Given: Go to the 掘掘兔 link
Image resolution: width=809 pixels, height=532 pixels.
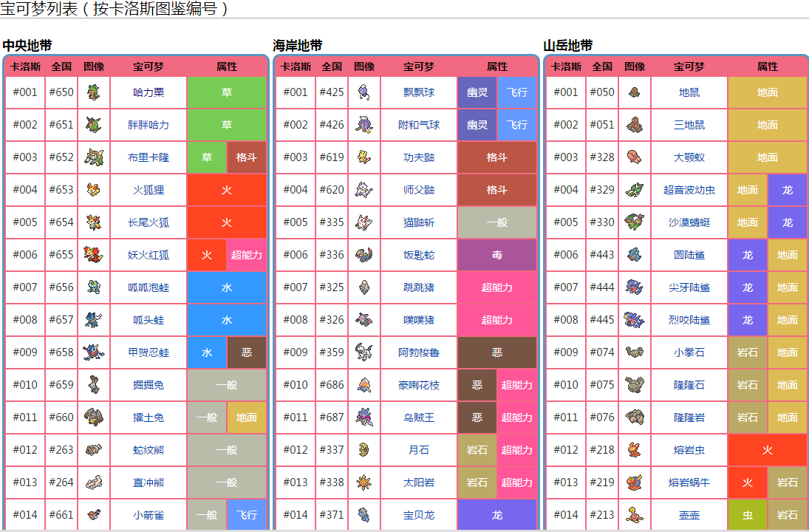Looking at the screenshot, I should [149, 385].
